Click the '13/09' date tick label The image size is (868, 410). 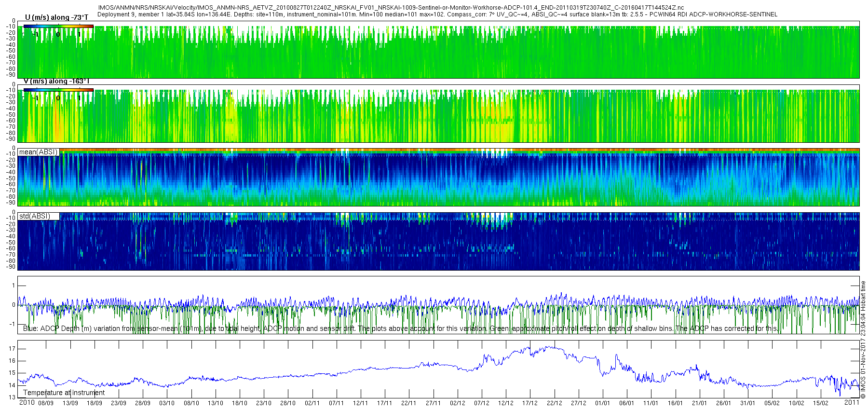pyautogui.click(x=70, y=403)
